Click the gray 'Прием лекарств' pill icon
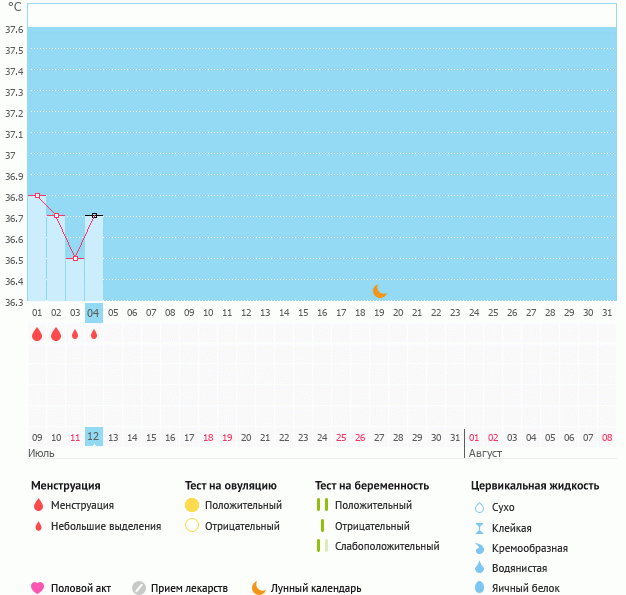 (139, 588)
